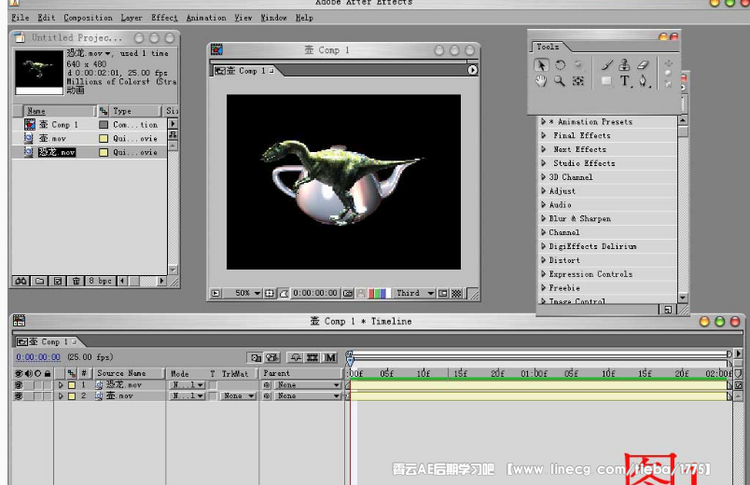The width and height of the screenshot is (750, 485).
Task: Expand the Distort effects category
Action: pyautogui.click(x=544, y=260)
